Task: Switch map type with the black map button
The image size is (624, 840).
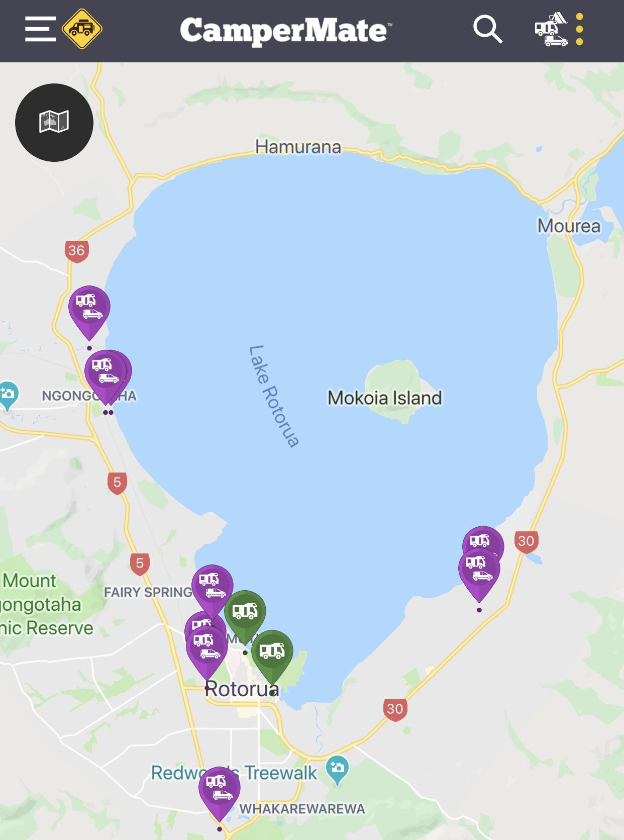Action: click(54, 122)
